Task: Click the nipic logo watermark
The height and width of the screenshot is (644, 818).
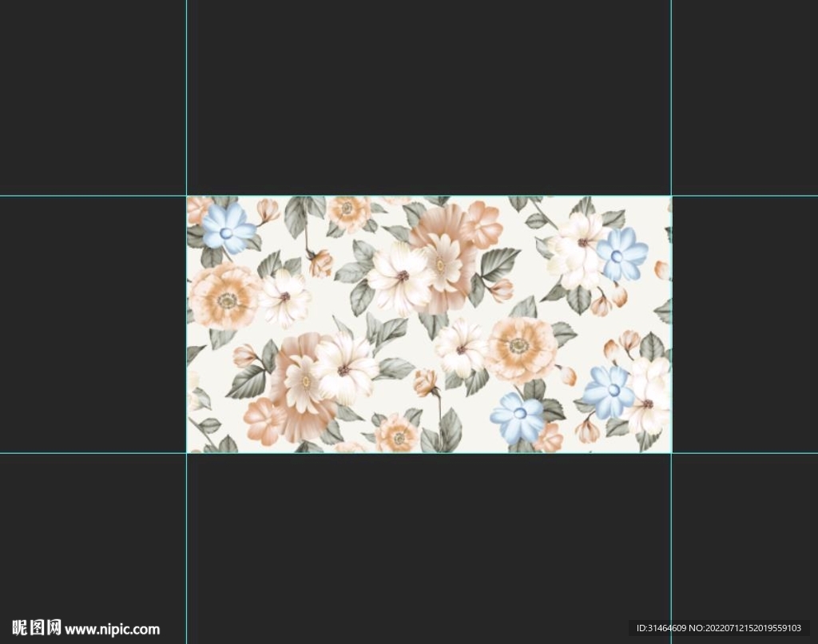Action: pos(37,628)
